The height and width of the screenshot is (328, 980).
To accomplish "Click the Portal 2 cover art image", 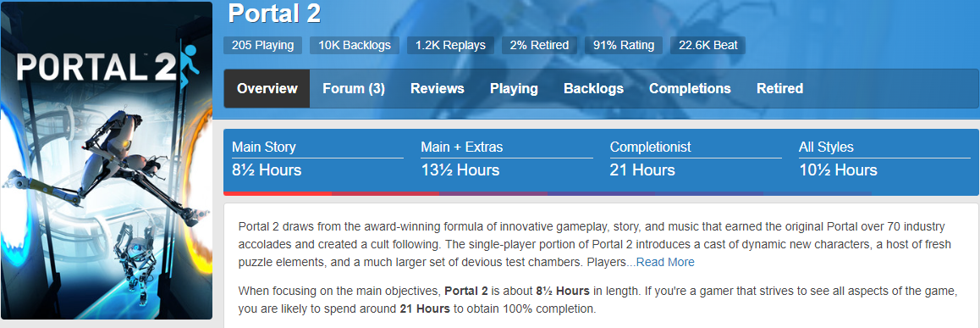I will [x=107, y=160].
